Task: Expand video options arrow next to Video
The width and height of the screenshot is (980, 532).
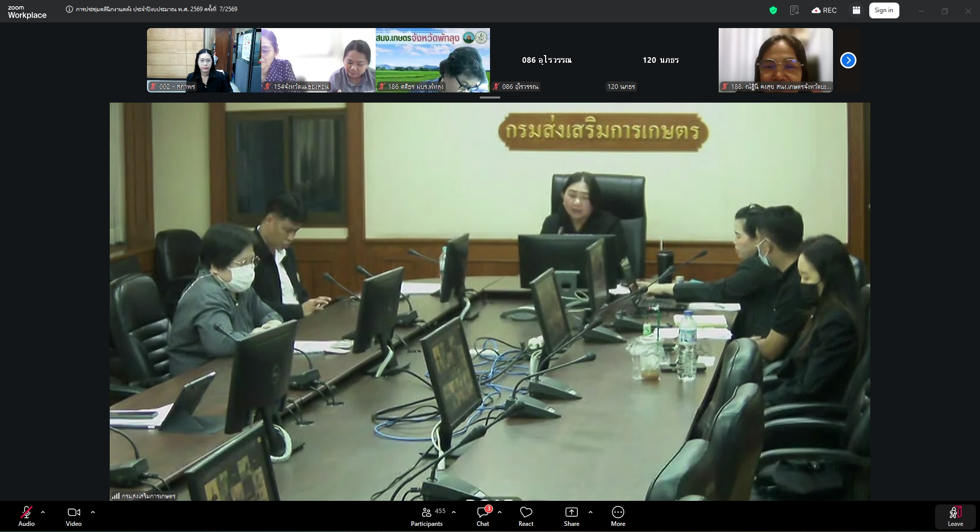Action: (93, 512)
